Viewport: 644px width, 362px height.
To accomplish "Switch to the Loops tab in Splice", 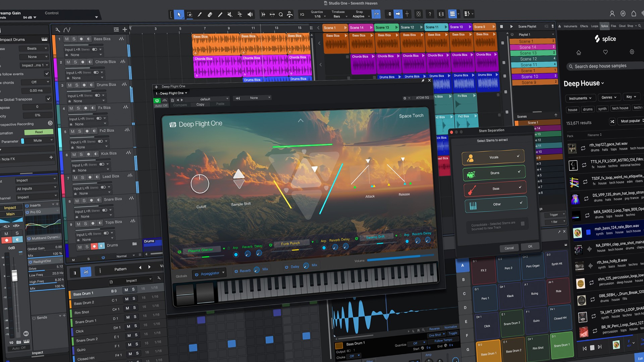I will pyautogui.click(x=594, y=26).
